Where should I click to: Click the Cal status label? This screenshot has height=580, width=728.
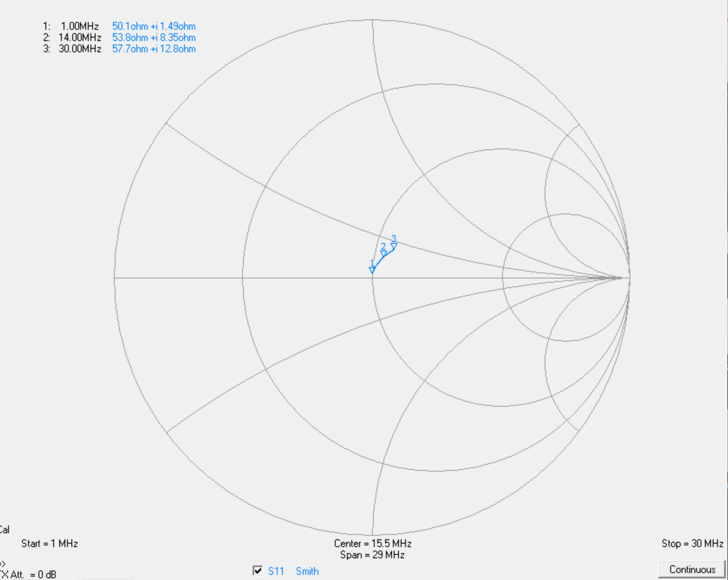(x=4, y=529)
